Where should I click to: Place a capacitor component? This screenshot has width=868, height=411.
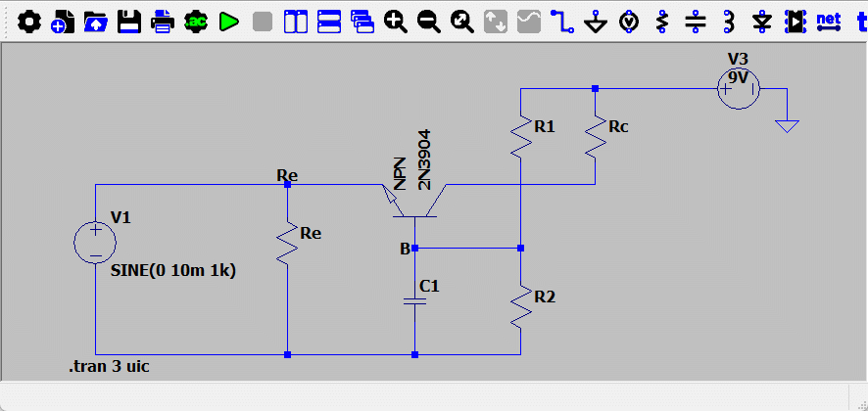(696, 22)
